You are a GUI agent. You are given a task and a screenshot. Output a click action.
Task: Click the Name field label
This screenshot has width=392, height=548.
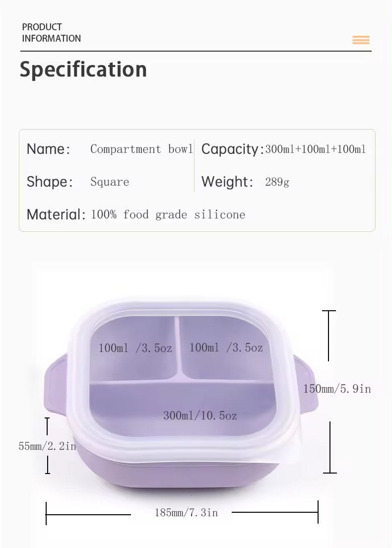[x=48, y=149]
